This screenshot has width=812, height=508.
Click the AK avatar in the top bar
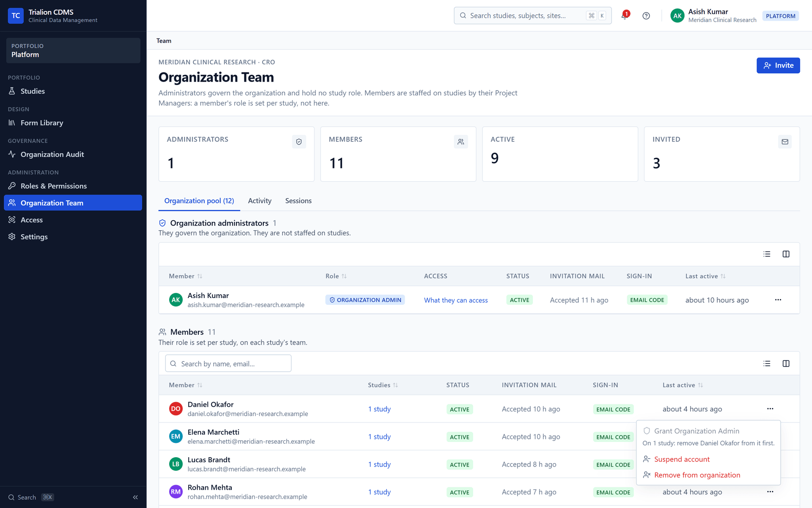[x=677, y=16]
